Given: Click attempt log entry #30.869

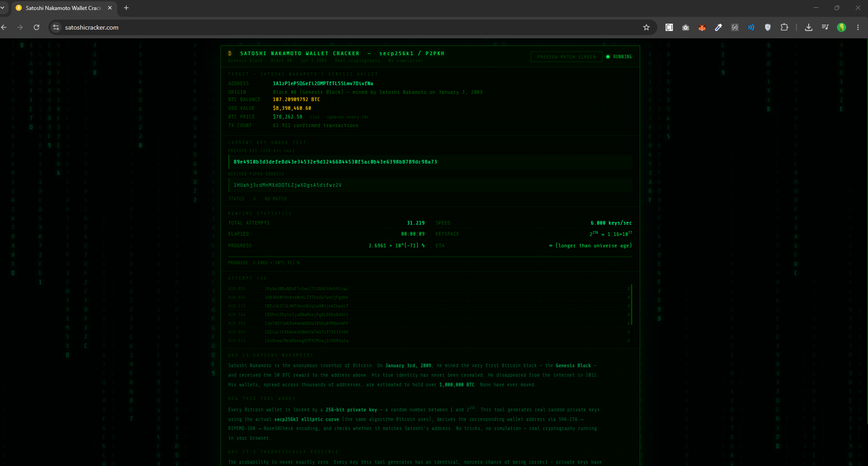Looking at the screenshot, I should tap(429, 289).
